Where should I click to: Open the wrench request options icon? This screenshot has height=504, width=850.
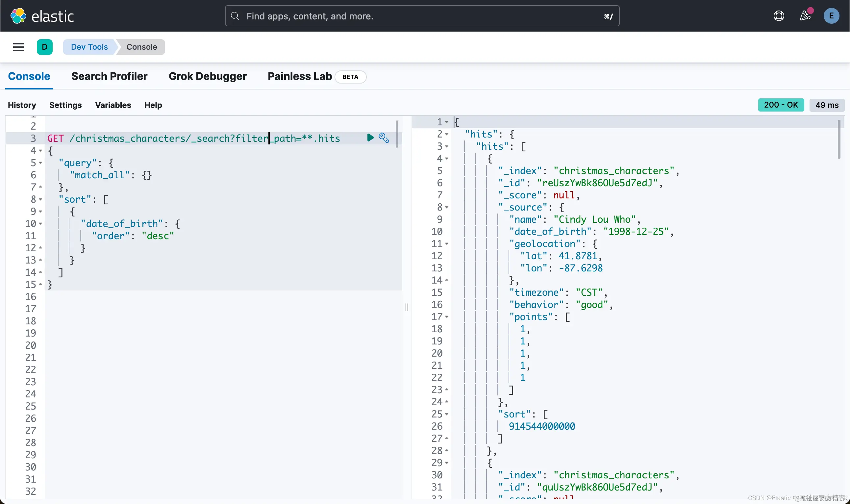coord(384,138)
